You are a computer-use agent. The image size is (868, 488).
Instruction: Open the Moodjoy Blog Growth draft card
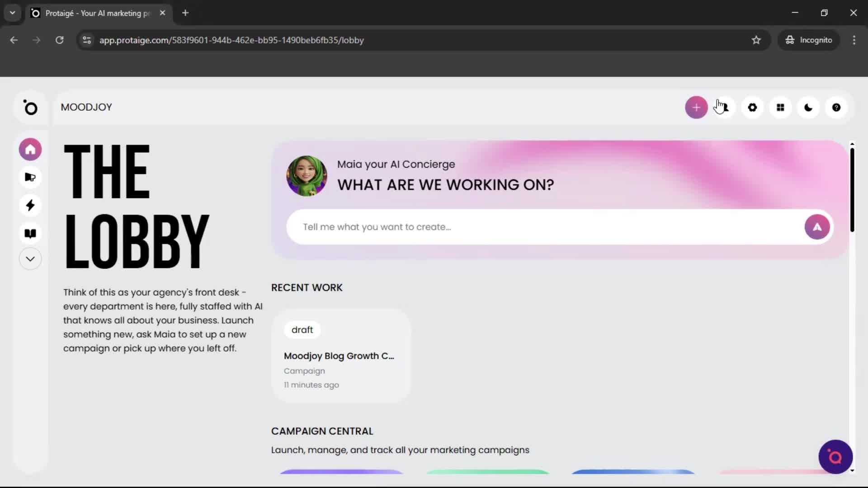coord(341,356)
